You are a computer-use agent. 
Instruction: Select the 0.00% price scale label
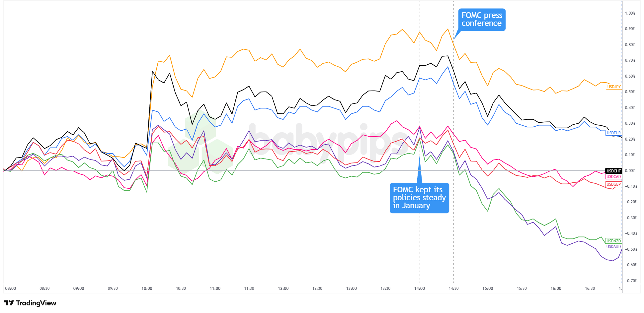pyautogui.click(x=630, y=171)
